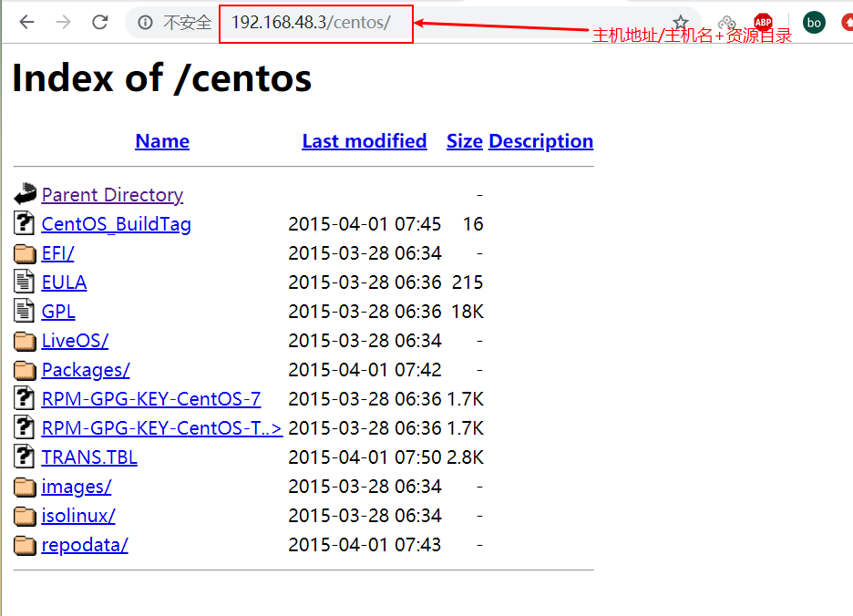Open the Parent Directory link

click(112, 195)
